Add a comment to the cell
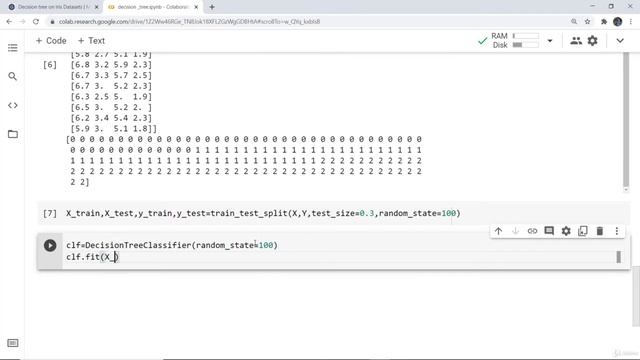 coord(549,231)
